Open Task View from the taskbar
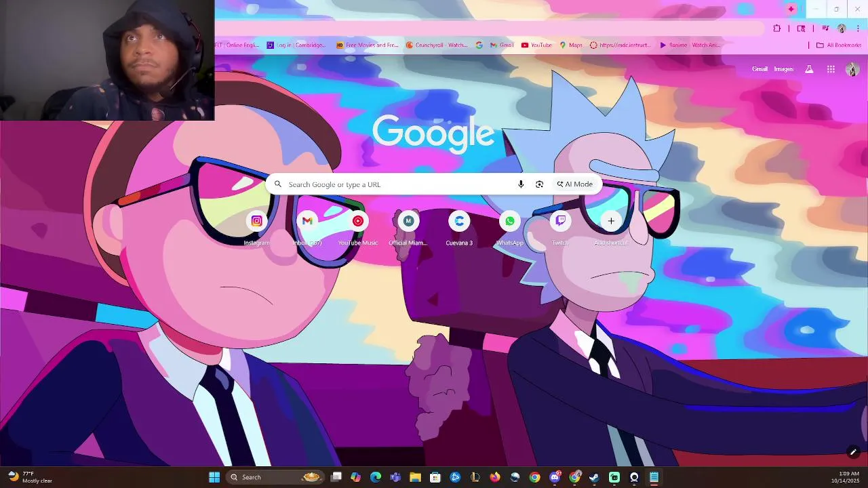This screenshot has height=488, width=868. point(336,477)
